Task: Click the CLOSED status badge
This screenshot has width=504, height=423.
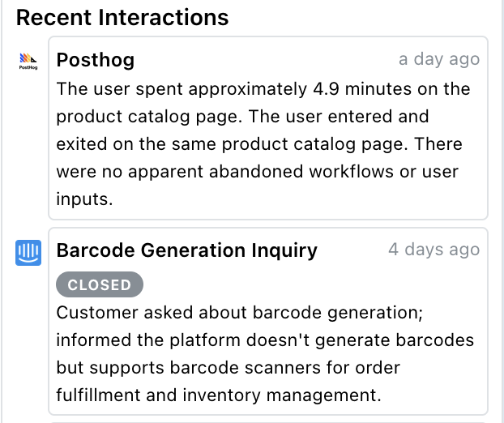Action: point(100,284)
